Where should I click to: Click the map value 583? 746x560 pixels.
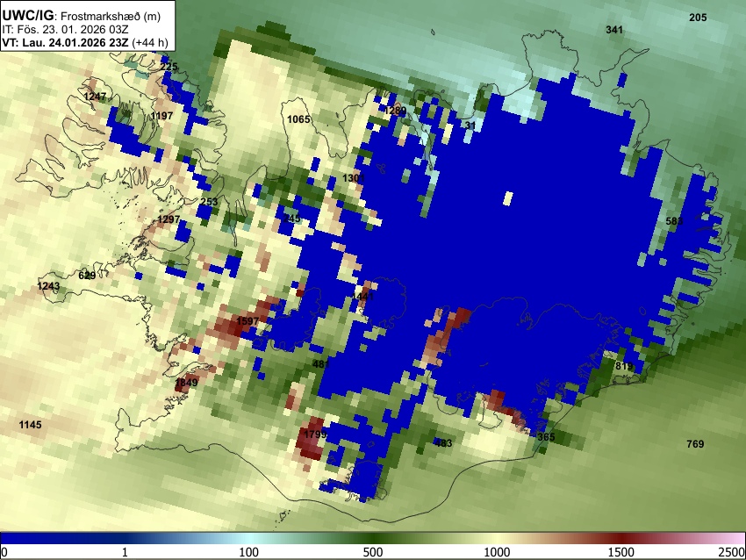pos(674,221)
